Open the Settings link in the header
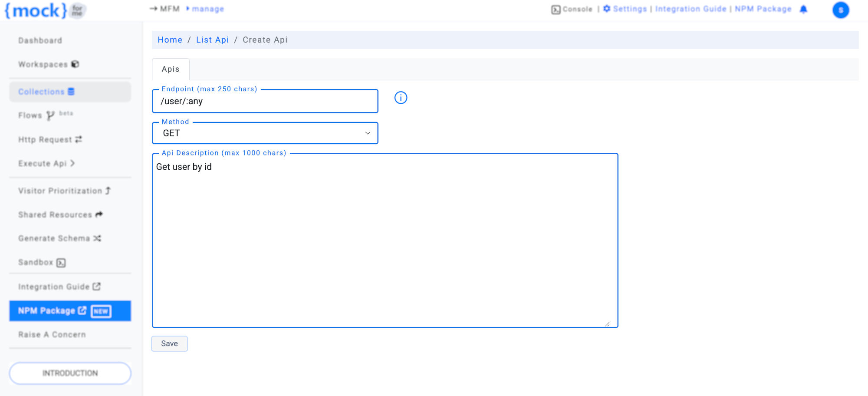This screenshot has height=396, width=868. [x=630, y=9]
